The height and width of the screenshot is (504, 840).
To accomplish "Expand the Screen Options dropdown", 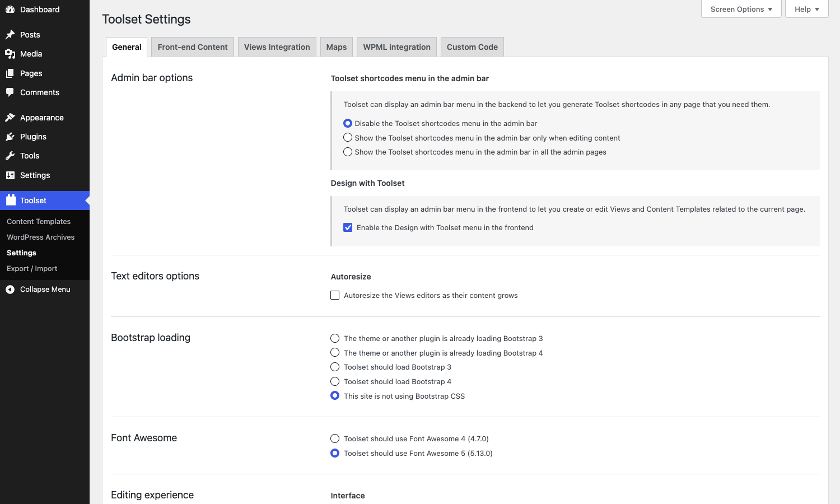I will click(x=741, y=9).
